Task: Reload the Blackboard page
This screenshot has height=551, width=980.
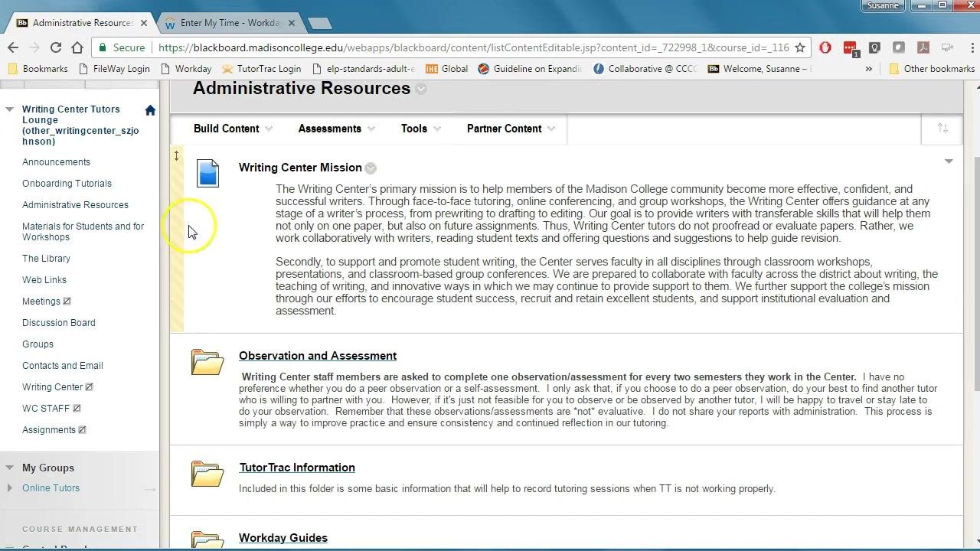Action: [56, 47]
